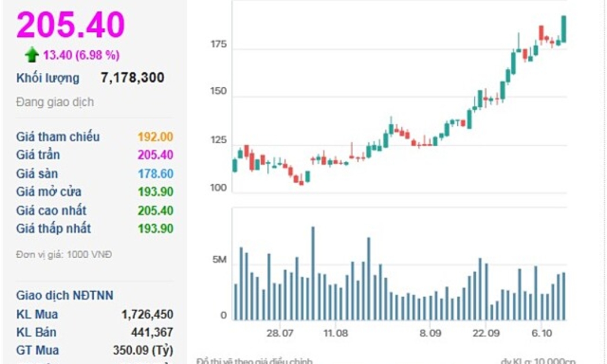This screenshot has width=607, height=364.
Task: Click the KL Mua value 1,726,450
Action: [147, 315]
